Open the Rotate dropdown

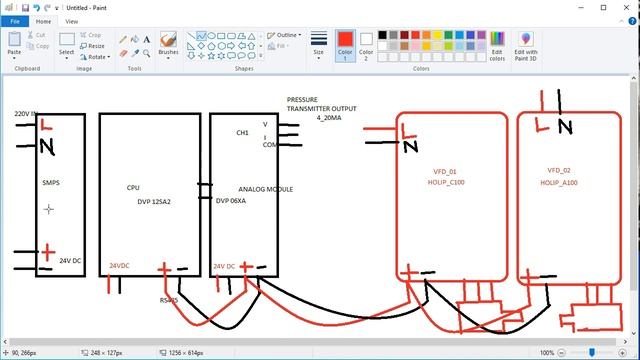click(96, 57)
